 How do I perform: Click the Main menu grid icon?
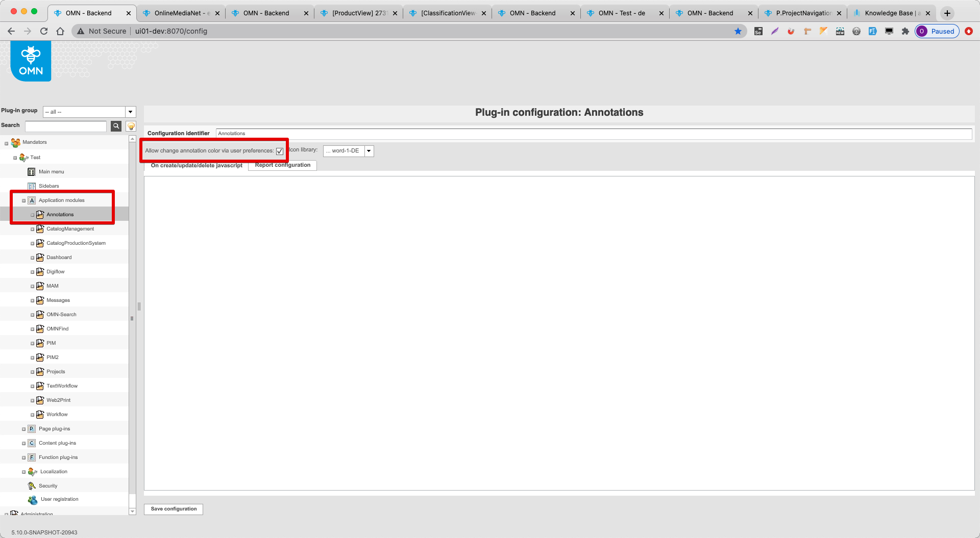click(32, 171)
